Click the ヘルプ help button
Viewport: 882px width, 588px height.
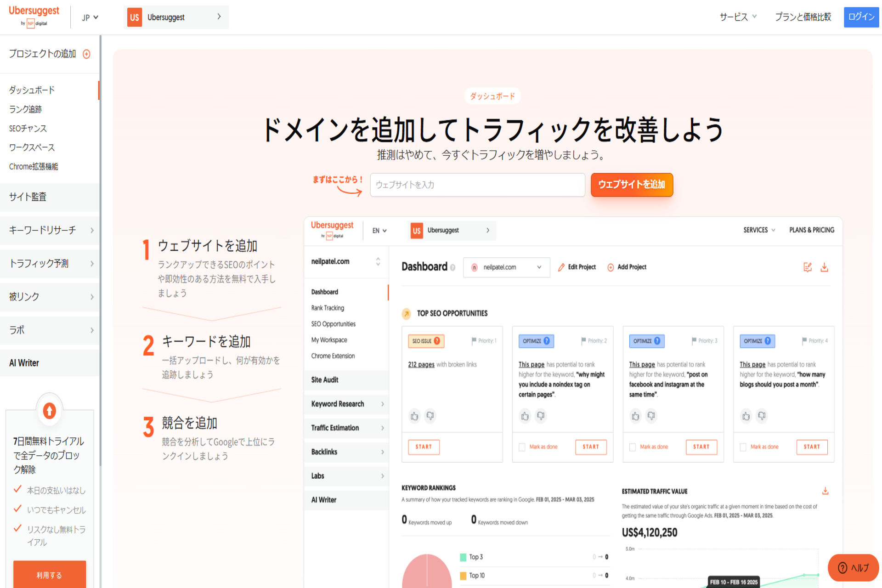853,568
